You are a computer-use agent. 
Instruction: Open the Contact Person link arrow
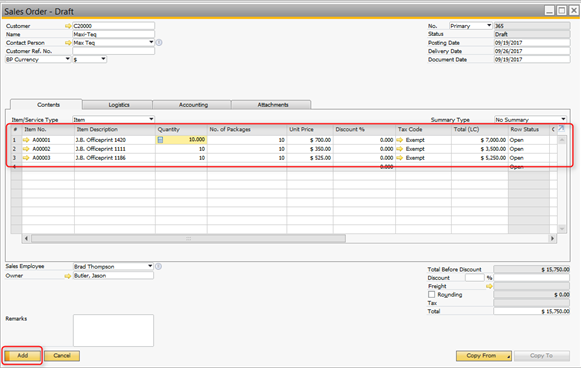coord(68,43)
